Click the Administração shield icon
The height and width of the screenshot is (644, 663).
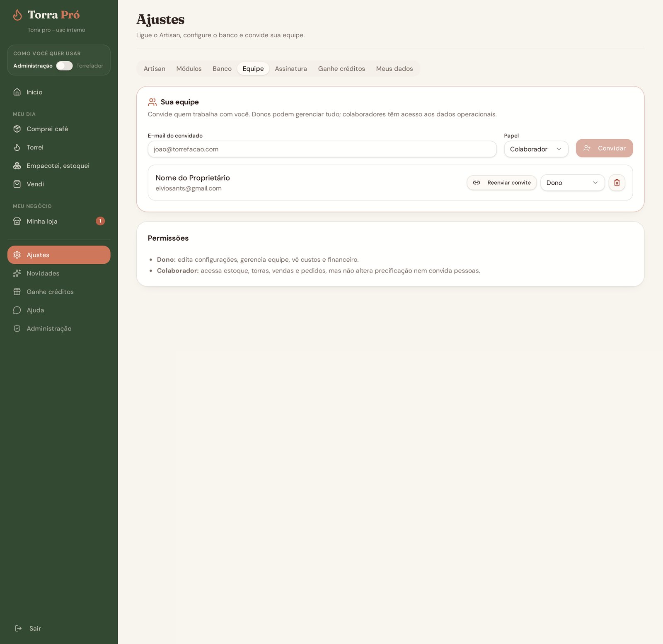17,328
